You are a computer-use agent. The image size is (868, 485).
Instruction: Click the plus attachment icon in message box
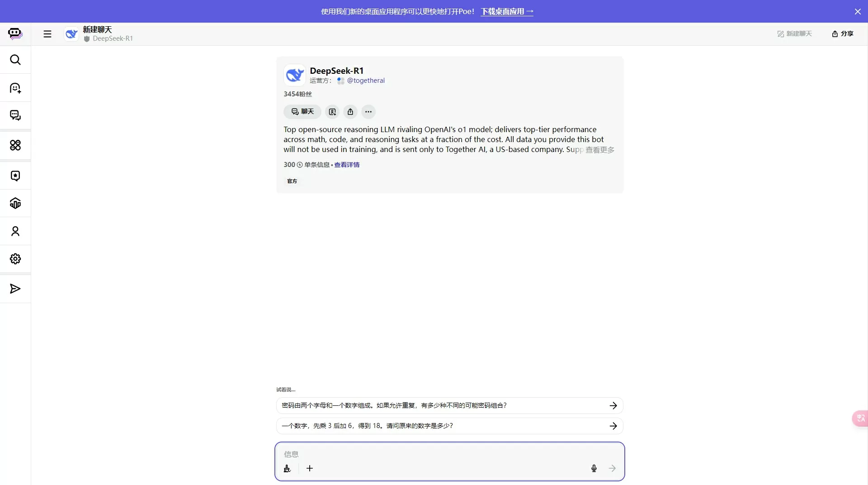(310, 468)
